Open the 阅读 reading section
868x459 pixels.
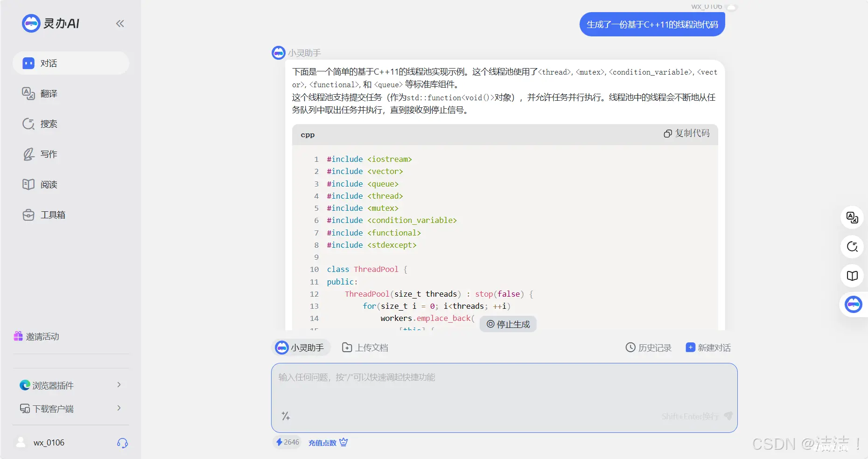click(x=71, y=184)
